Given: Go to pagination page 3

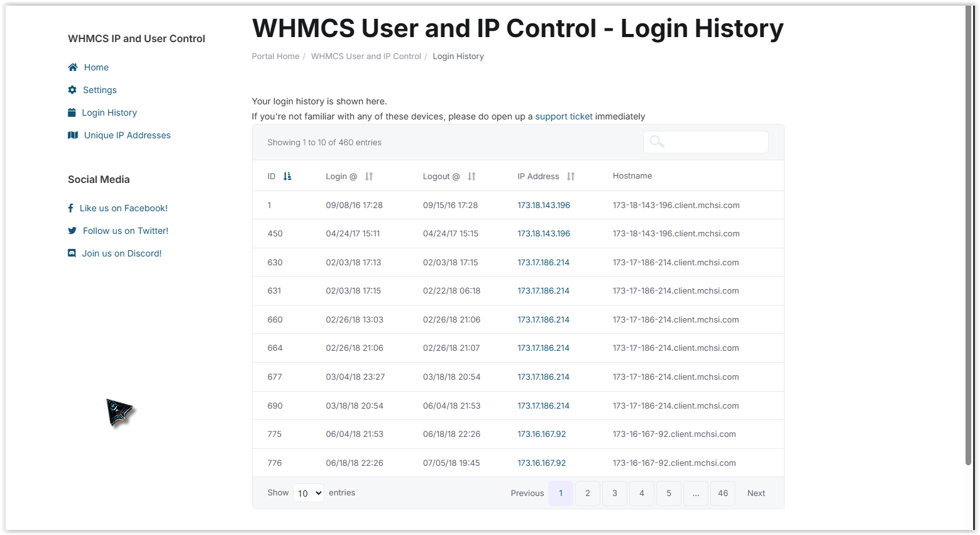Looking at the screenshot, I should pyautogui.click(x=615, y=494).
